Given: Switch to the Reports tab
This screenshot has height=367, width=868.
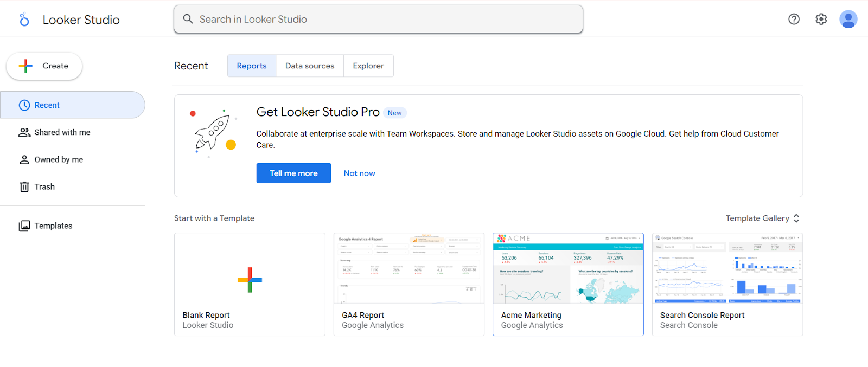Looking at the screenshot, I should pos(252,66).
